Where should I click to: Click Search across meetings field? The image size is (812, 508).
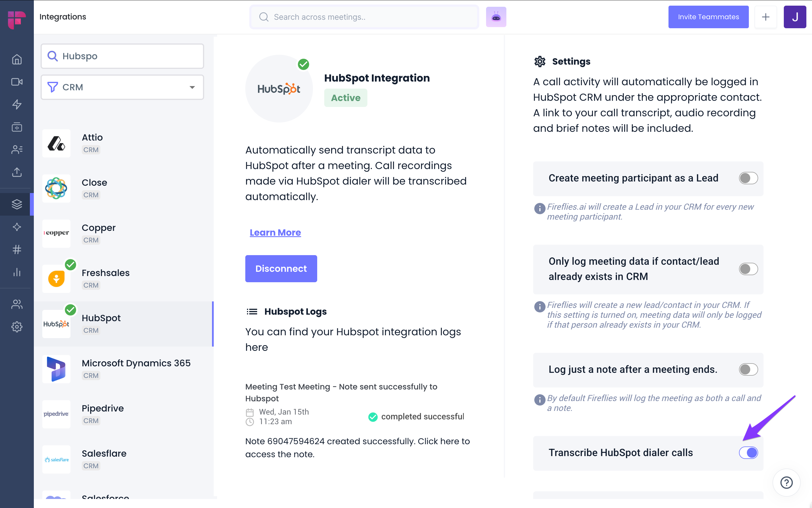click(364, 17)
